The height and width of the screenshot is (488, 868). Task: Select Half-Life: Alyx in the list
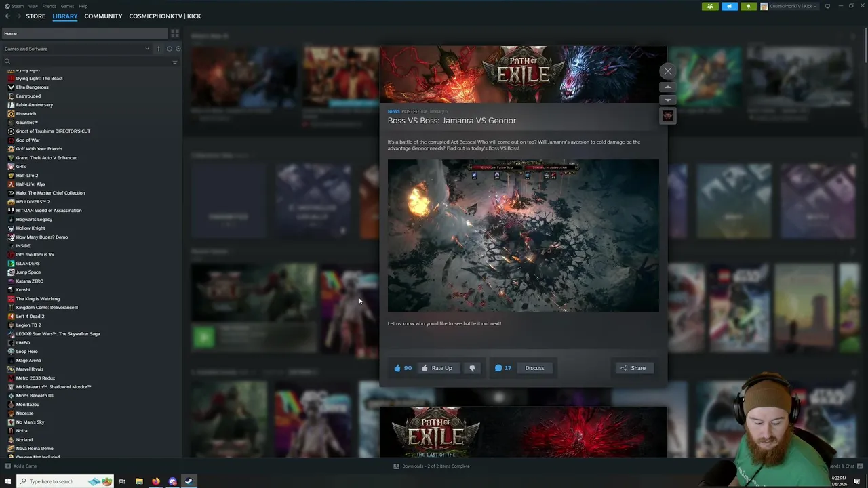tap(31, 184)
